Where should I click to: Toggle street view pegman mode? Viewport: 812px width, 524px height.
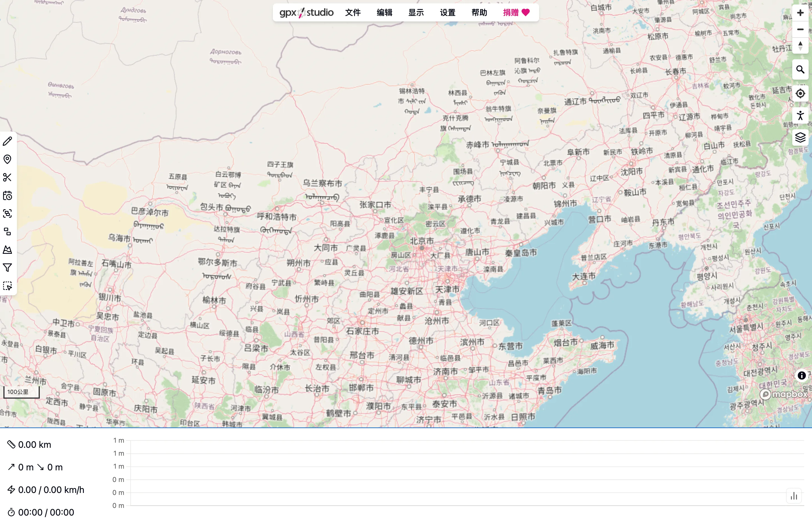pyautogui.click(x=800, y=116)
